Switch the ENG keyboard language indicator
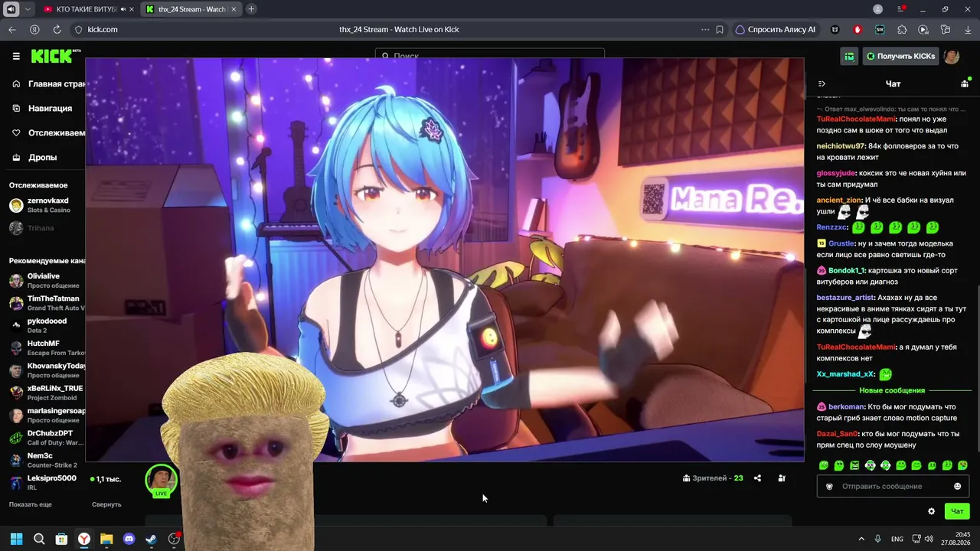980x551 pixels. pos(897,540)
